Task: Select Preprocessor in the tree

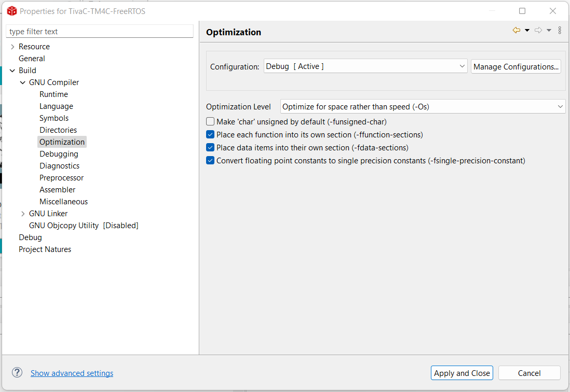Action: coord(61,178)
